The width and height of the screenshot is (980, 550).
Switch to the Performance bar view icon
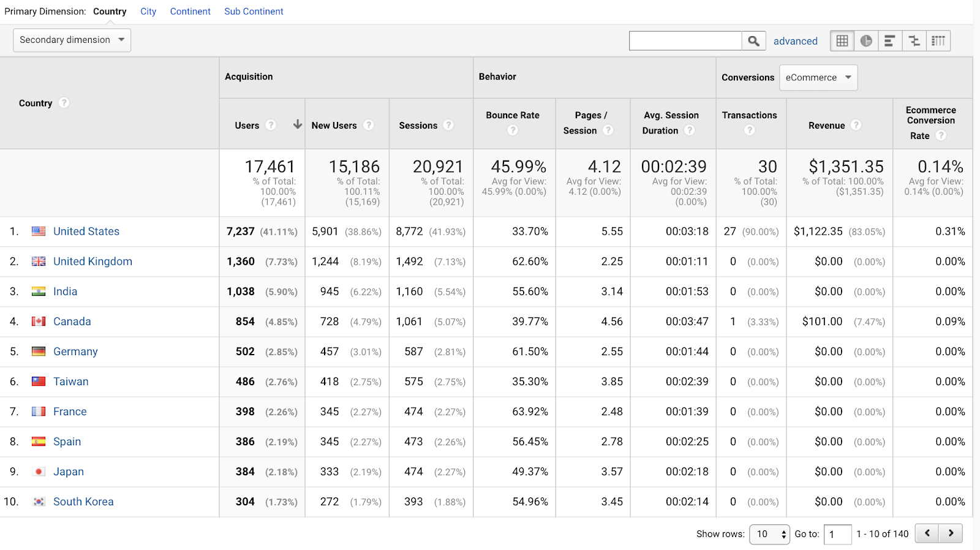tap(890, 41)
